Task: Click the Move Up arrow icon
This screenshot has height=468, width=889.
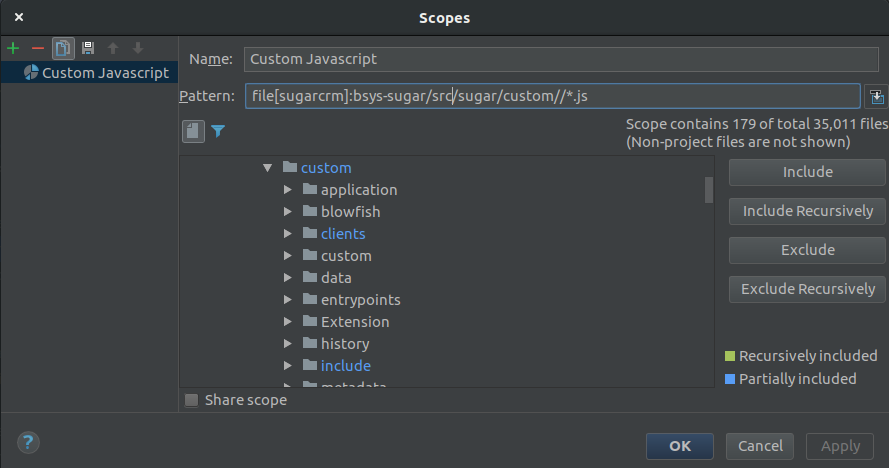Action: 113,48
